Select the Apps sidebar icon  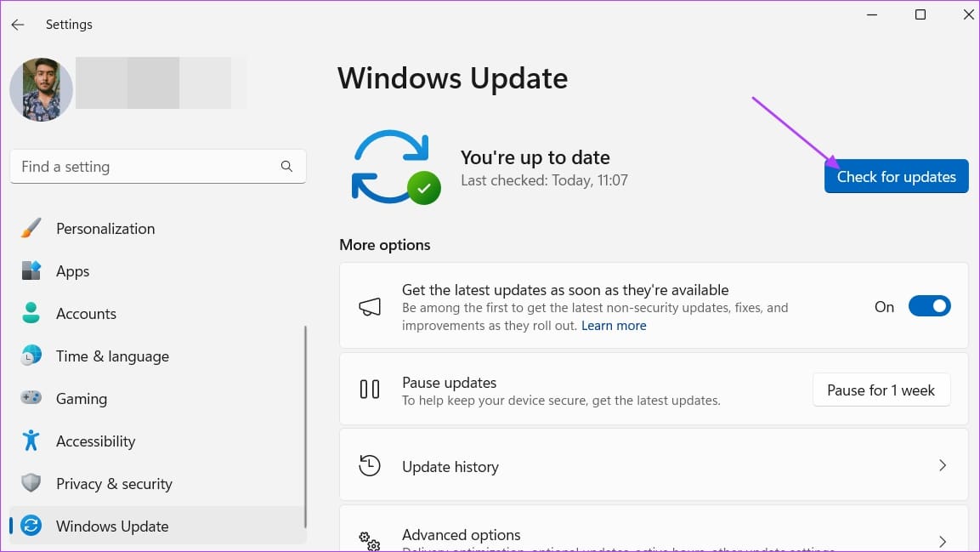click(x=31, y=270)
